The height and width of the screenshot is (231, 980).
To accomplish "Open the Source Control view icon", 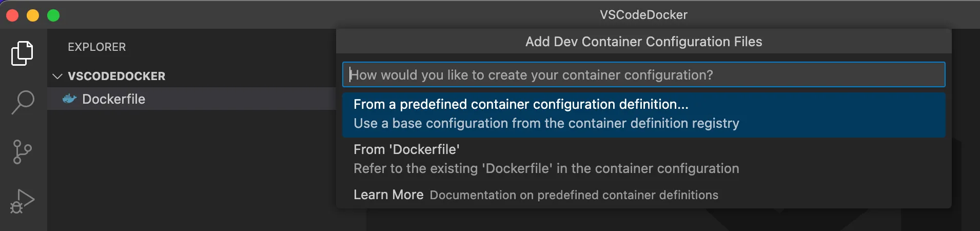I will point(22,152).
